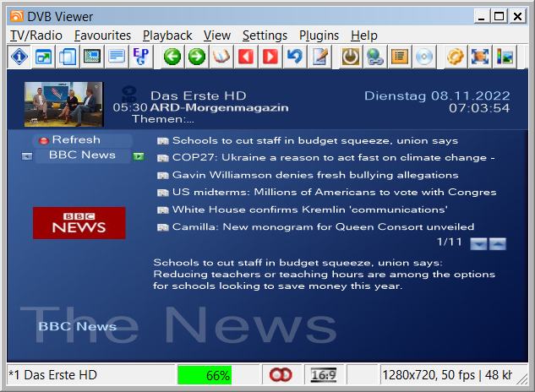Click the green 66% signal level bar

[205, 375]
